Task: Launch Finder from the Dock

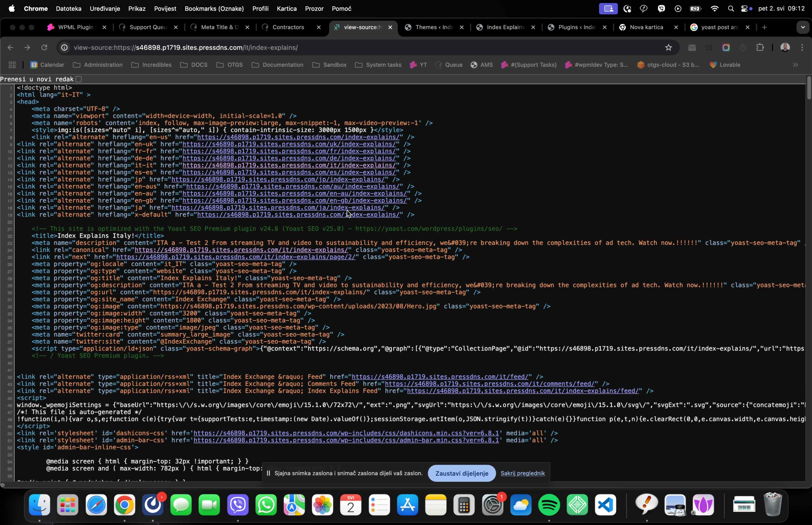Action: pyautogui.click(x=40, y=505)
